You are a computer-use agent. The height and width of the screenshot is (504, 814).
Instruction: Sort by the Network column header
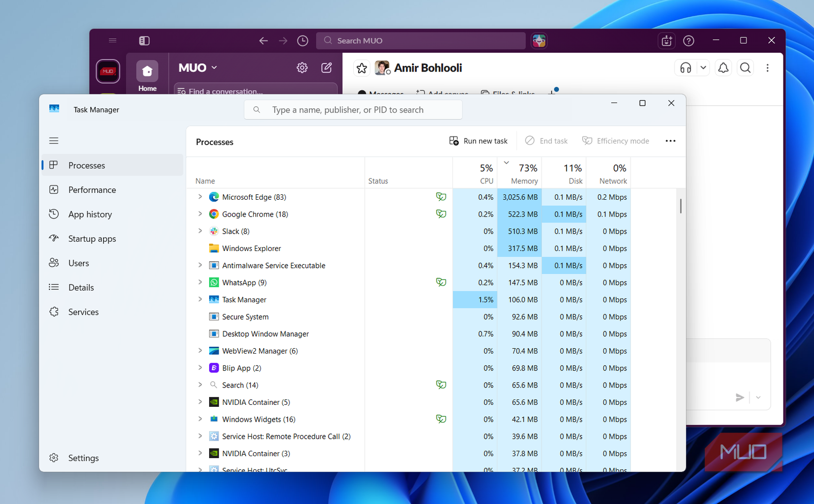pyautogui.click(x=608, y=173)
